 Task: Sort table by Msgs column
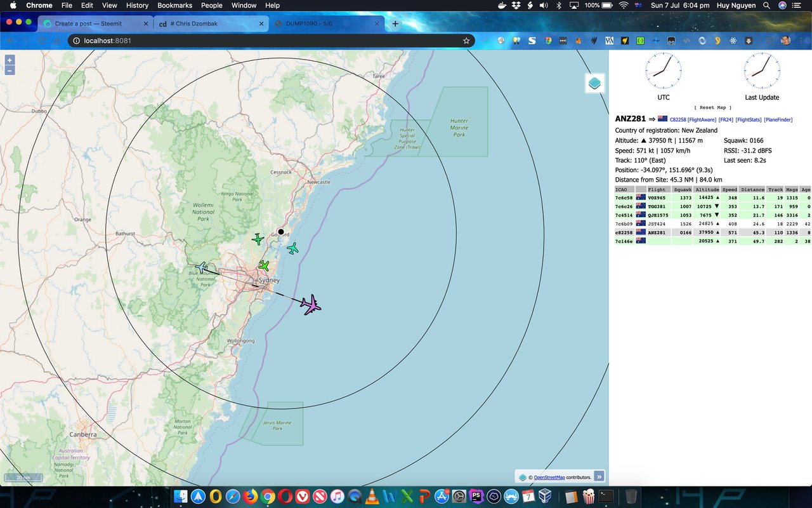point(792,189)
